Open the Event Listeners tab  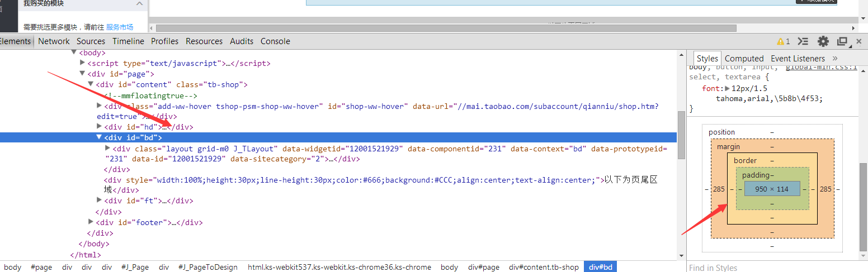(798, 59)
